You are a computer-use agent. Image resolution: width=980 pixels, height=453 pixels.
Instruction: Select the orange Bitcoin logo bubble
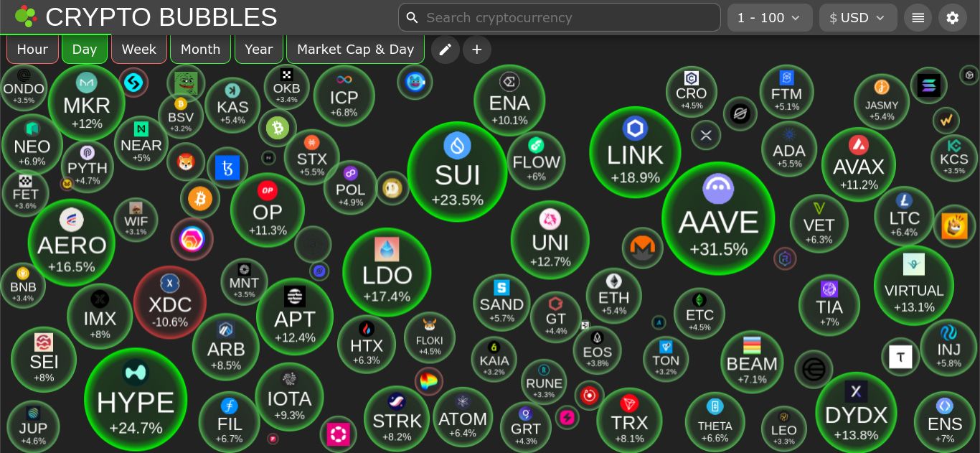pyautogui.click(x=200, y=198)
